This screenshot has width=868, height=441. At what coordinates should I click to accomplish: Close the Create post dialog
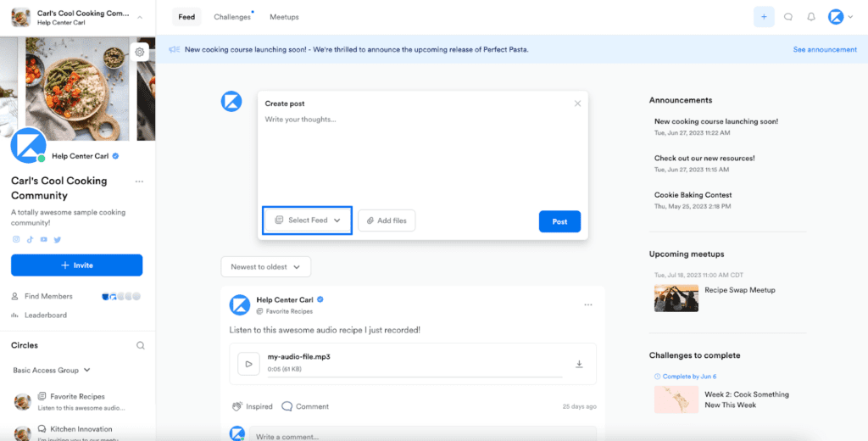[x=578, y=103]
